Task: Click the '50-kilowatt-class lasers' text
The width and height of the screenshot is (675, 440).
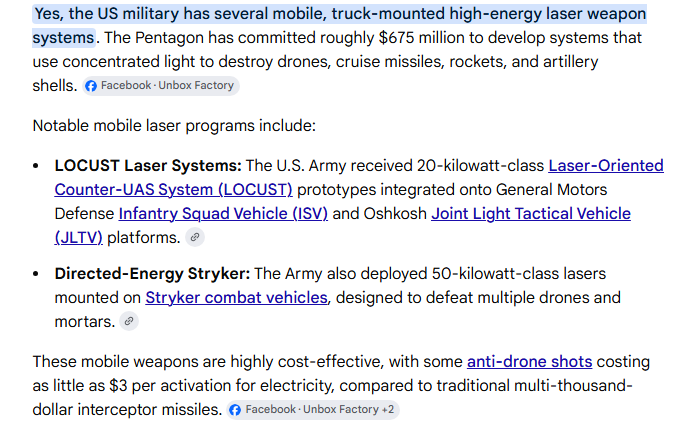Action: tap(518, 274)
